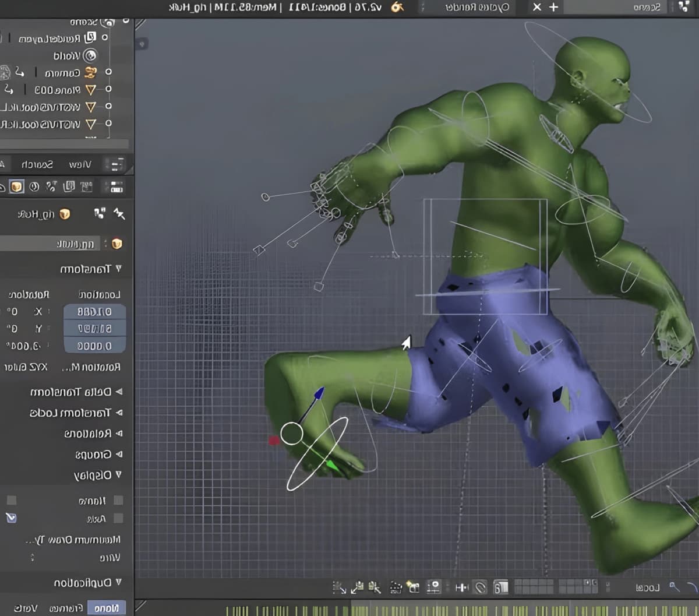Click the properties editor type icon
This screenshot has height=616, width=699.
pyautogui.click(x=116, y=186)
